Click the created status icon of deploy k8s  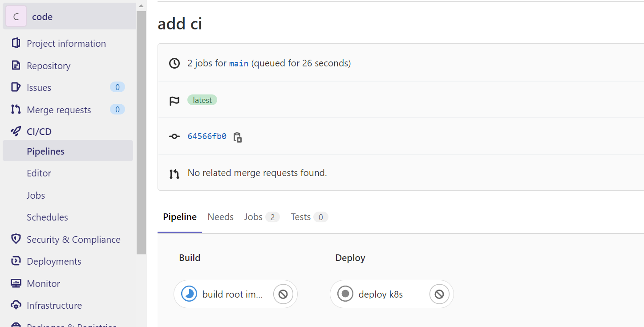345,294
